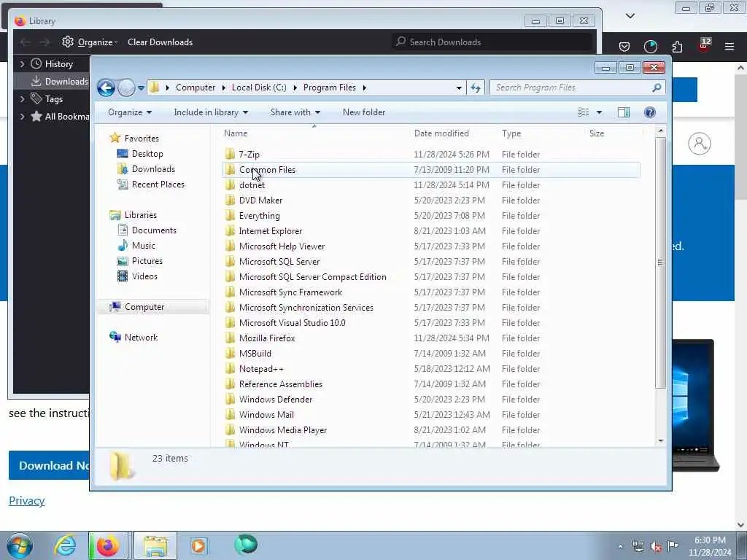The image size is (747, 560).
Task: Open the Share with menu
Action: [x=295, y=112]
